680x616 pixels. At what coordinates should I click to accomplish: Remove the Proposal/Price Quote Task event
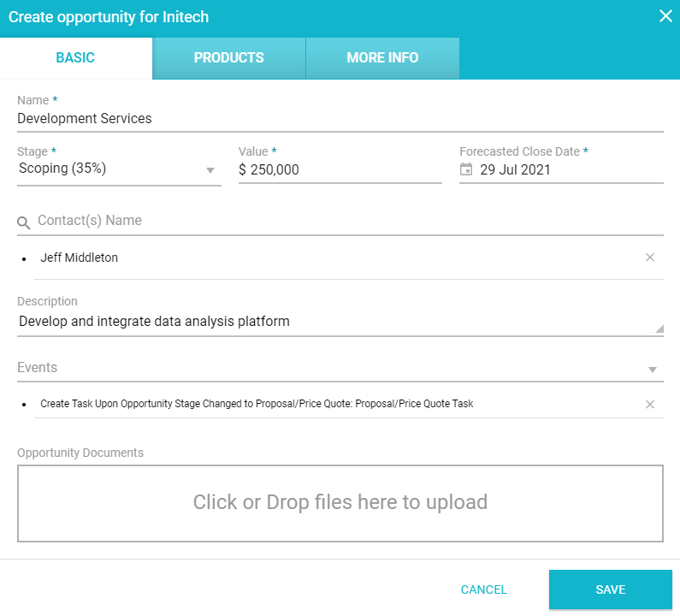[x=649, y=404]
